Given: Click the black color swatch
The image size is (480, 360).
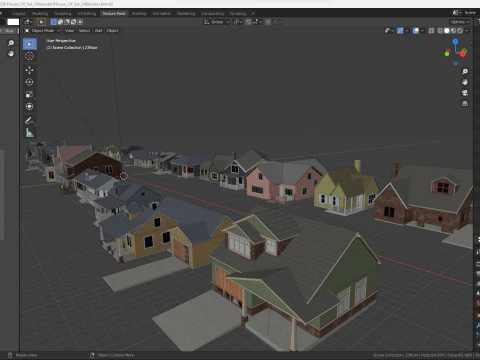Looking at the screenshot, I should [x=2, y=22].
